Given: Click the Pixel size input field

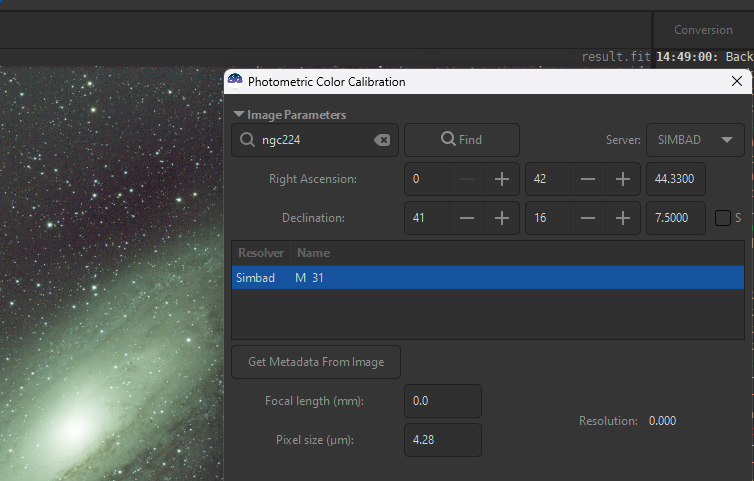Looking at the screenshot, I should point(442,440).
